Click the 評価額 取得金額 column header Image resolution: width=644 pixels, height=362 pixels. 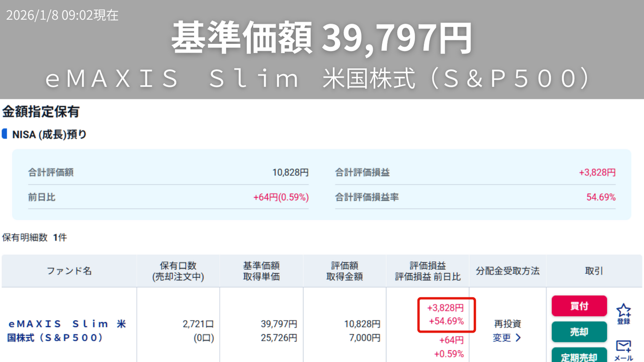[x=344, y=271]
